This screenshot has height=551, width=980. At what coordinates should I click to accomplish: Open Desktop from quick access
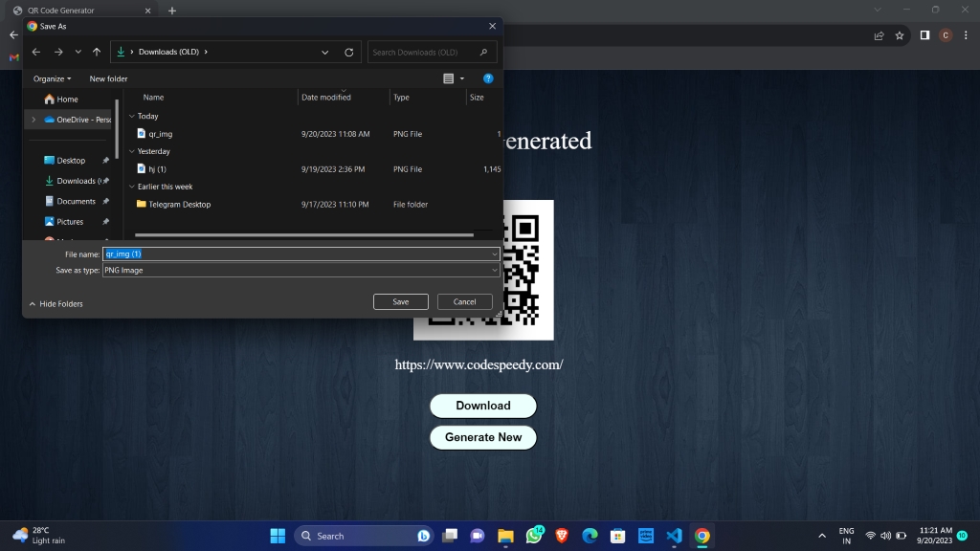point(71,161)
